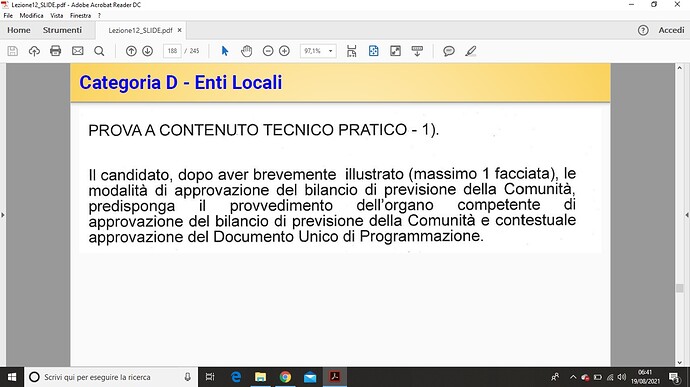Click the battery tray icon
This screenshot has width=690, height=387.
598,377
